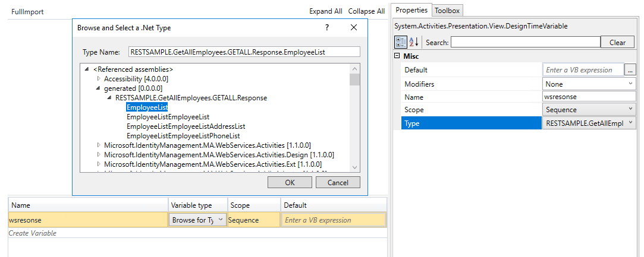The height and width of the screenshot is (257, 644).
Task: Click the Clear search button
Action: (x=617, y=42)
